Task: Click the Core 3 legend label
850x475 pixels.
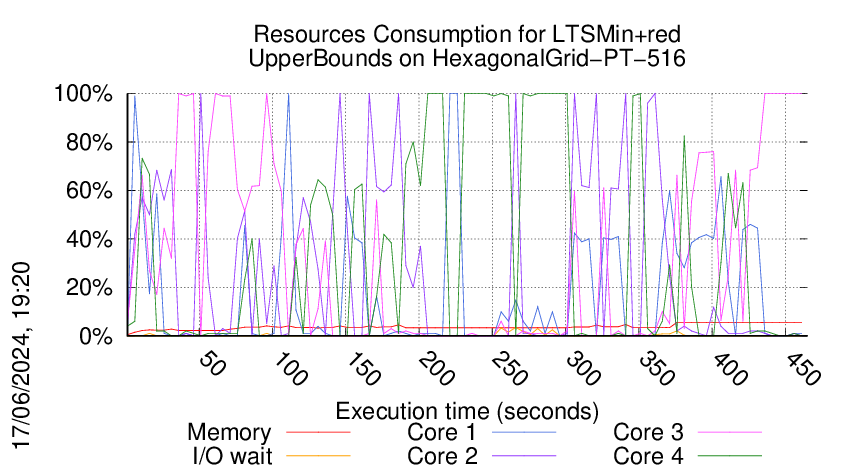Action: point(648,433)
